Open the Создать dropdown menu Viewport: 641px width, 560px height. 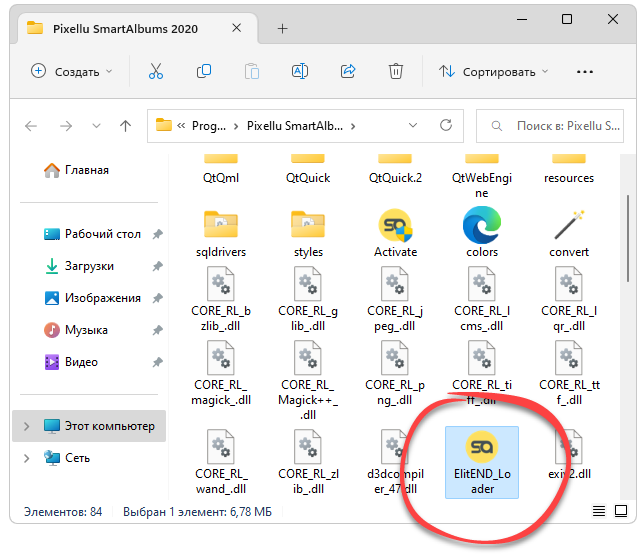(x=72, y=71)
